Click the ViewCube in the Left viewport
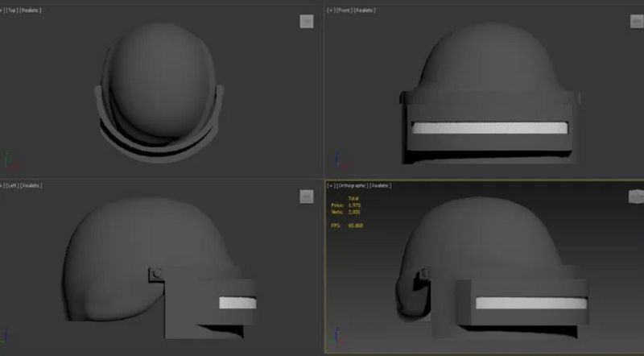Image resolution: width=644 pixels, height=356 pixels. click(x=307, y=197)
